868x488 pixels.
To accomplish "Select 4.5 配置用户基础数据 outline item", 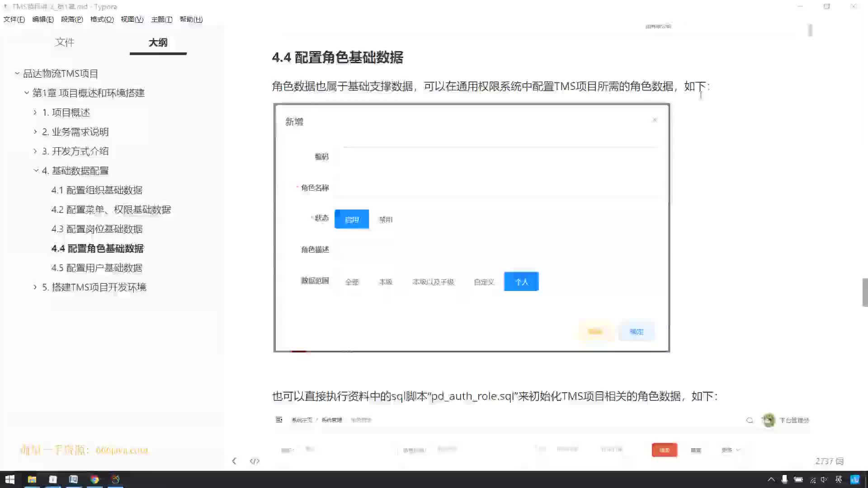I will point(97,267).
